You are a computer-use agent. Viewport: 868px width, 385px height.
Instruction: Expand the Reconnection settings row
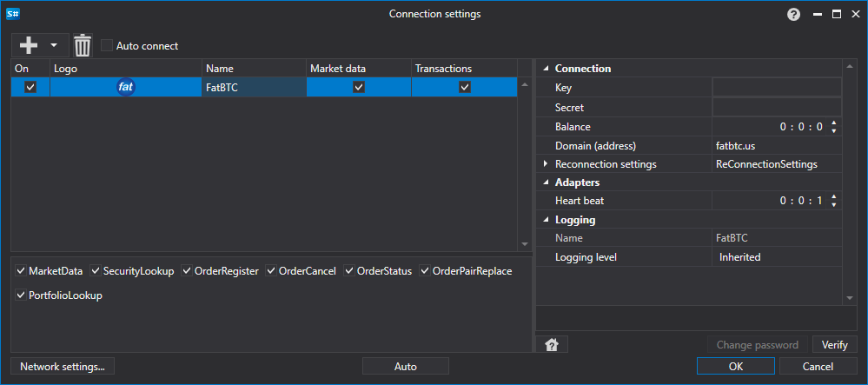click(546, 164)
